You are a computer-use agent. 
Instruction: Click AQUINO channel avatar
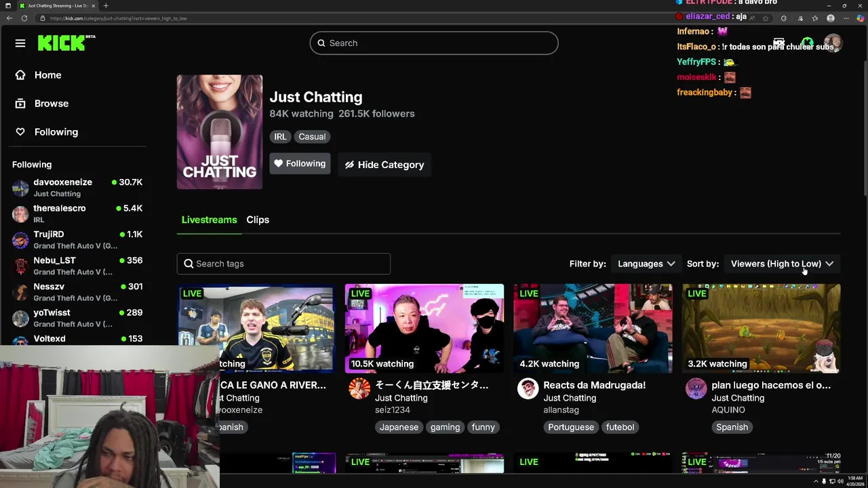[696, 389]
